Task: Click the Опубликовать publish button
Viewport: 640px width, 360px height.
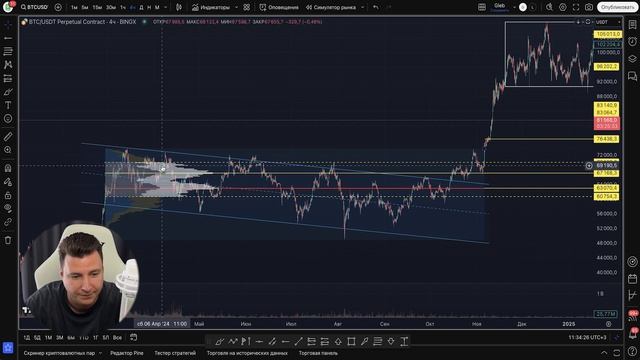Action: 618,7
